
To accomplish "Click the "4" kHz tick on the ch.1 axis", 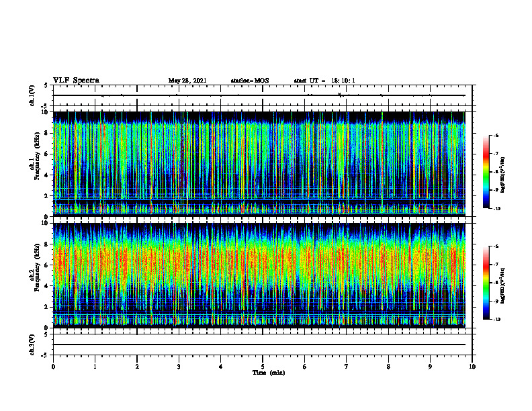I will (x=47, y=175).
